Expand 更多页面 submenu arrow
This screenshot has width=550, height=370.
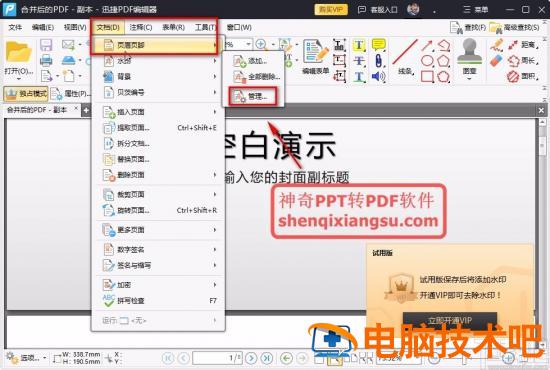[x=215, y=230]
